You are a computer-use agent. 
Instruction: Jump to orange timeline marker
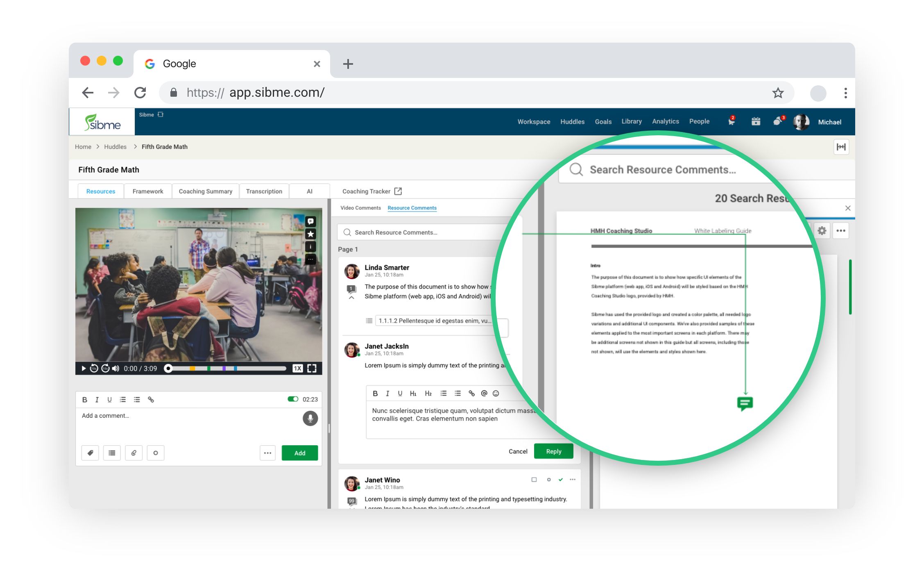point(192,368)
